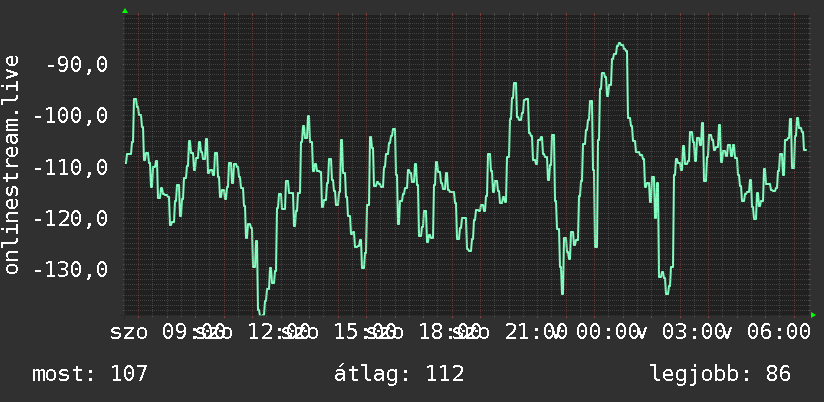Click the szo 09:00 time label

pyautogui.click(x=167, y=332)
